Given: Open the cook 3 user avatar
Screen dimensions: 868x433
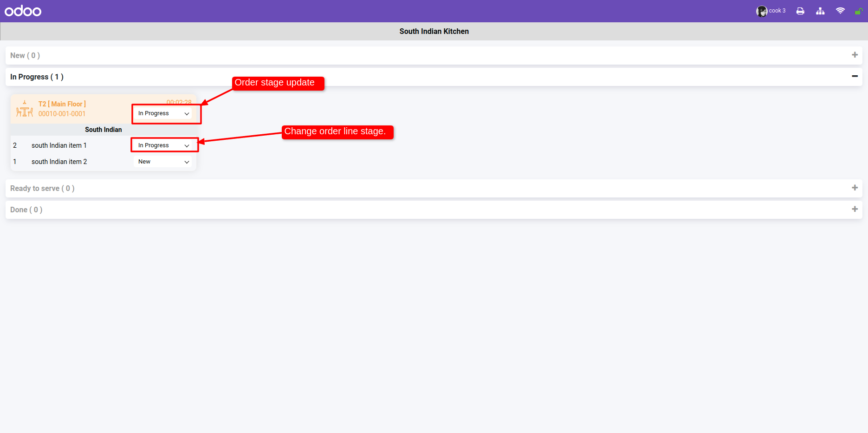Looking at the screenshot, I should (762, 11).
